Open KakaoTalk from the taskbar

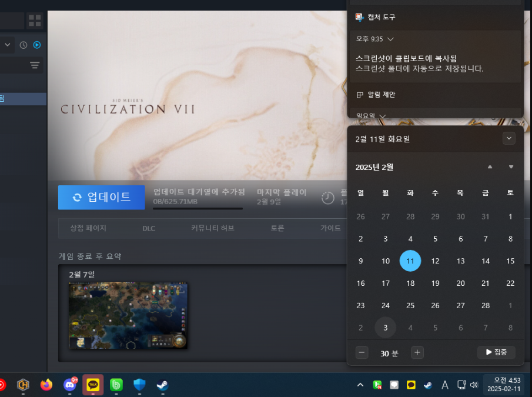point(93,385)
